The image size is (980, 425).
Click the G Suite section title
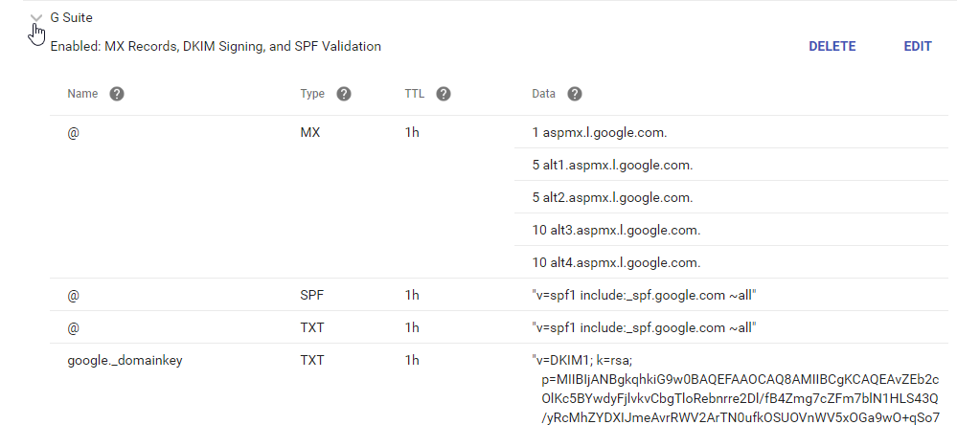72,17
